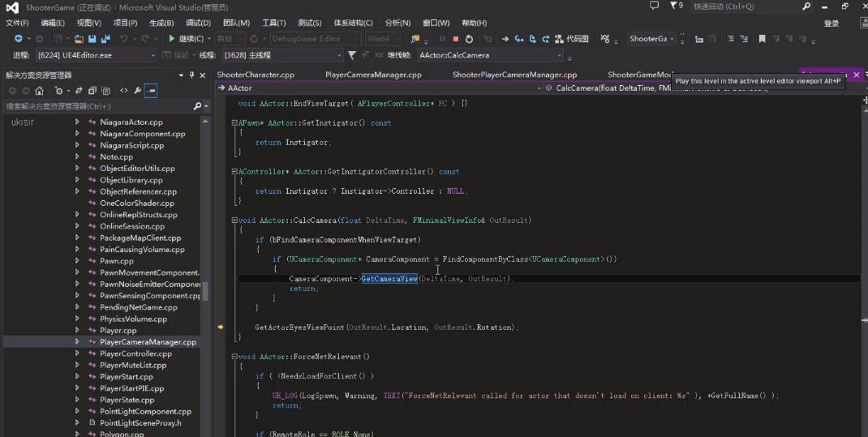Select PlayerCameraManager.cpp in Solution Explorer
Screen dimensions: 868x437
[x=148, y=342]
